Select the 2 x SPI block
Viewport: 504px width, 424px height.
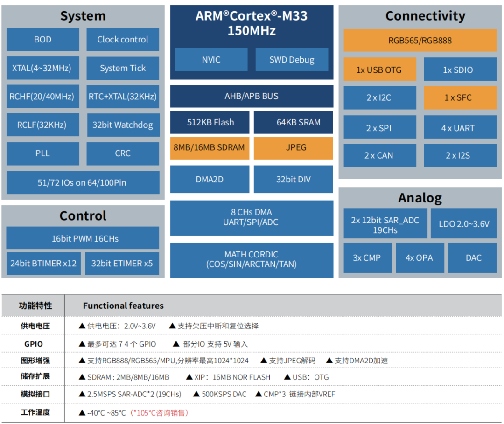(x=380, y=127)
